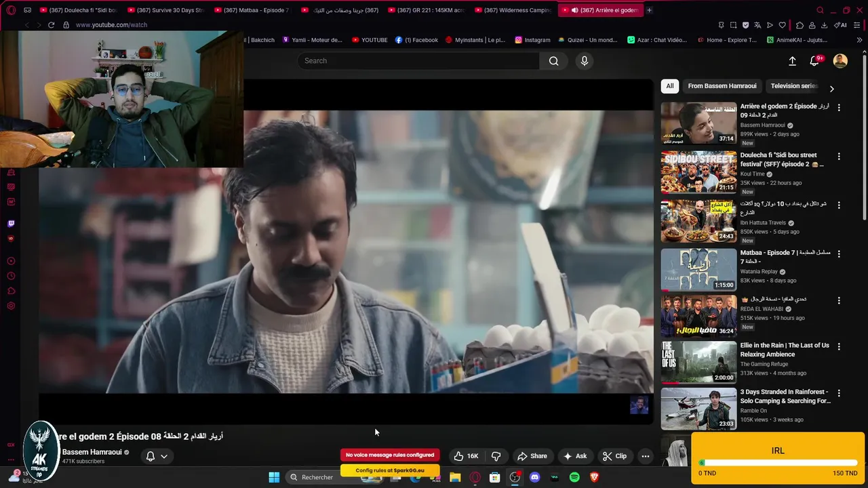
Task: Show more filter chips with right arrow
Action: [x=831, y=89]
